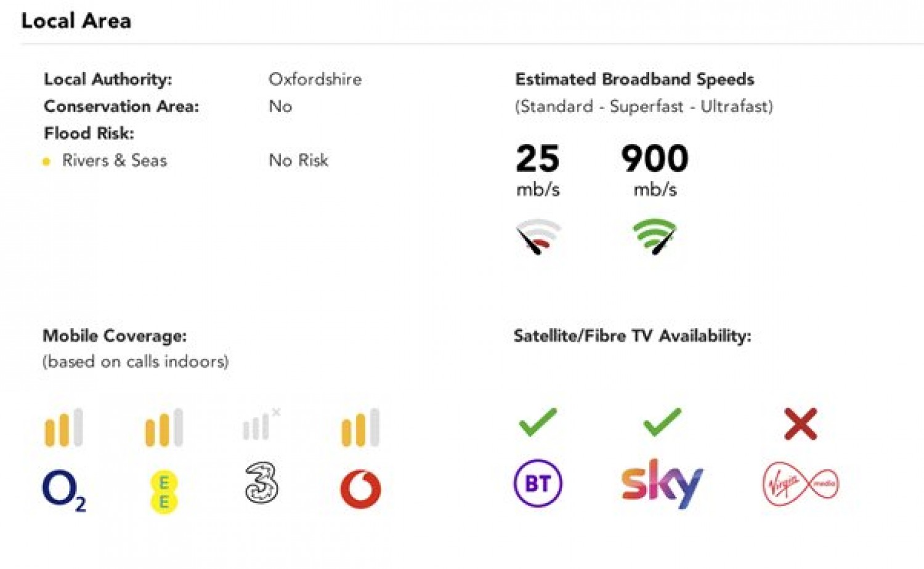Click the yellow dot beside Rivers & Seas
Viewport: 924px width, 569px height.
click(x=46, y=161)
